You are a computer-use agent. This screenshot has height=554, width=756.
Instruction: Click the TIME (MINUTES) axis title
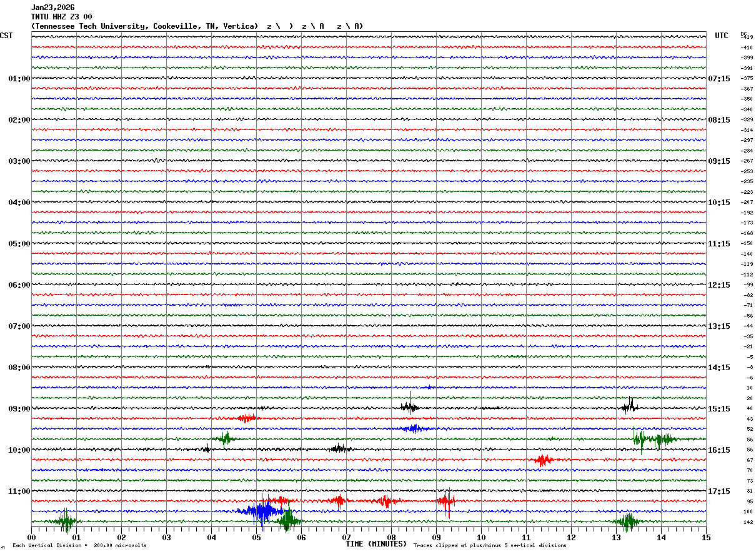click(376, 544)
